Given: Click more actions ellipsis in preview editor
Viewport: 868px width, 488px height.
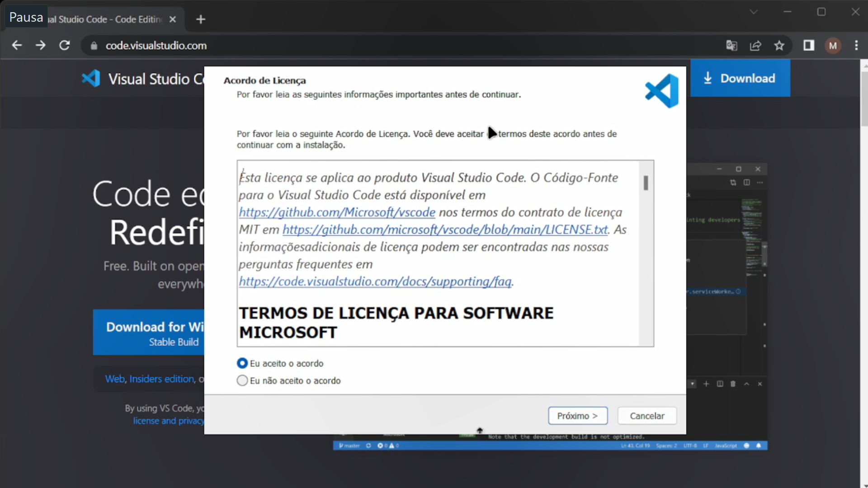Looking at the screenshot, I should click(760, 183).
